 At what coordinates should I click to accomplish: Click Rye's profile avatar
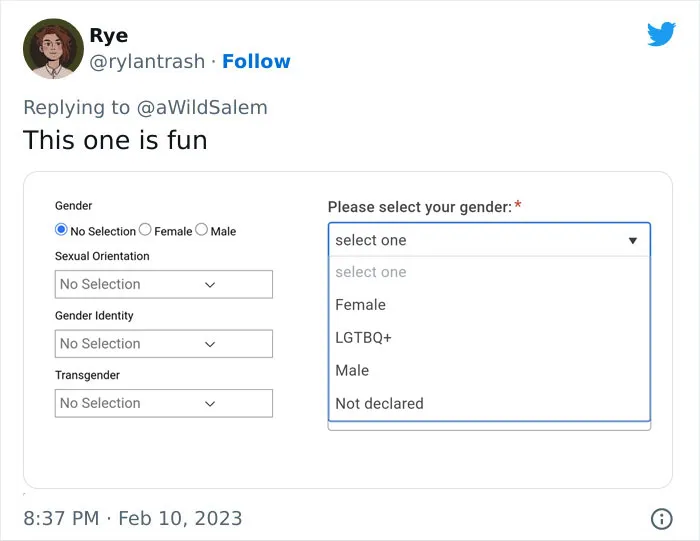click(53, 49)
